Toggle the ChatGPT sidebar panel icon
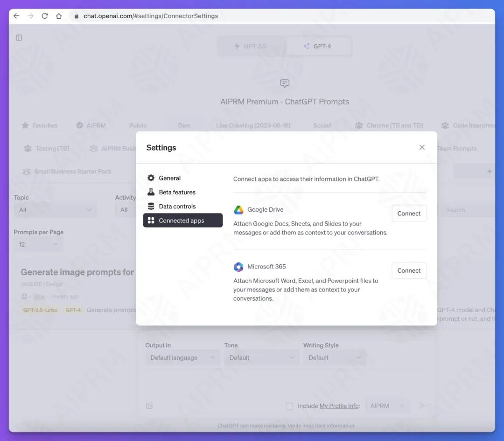 [x=19, y=38]
